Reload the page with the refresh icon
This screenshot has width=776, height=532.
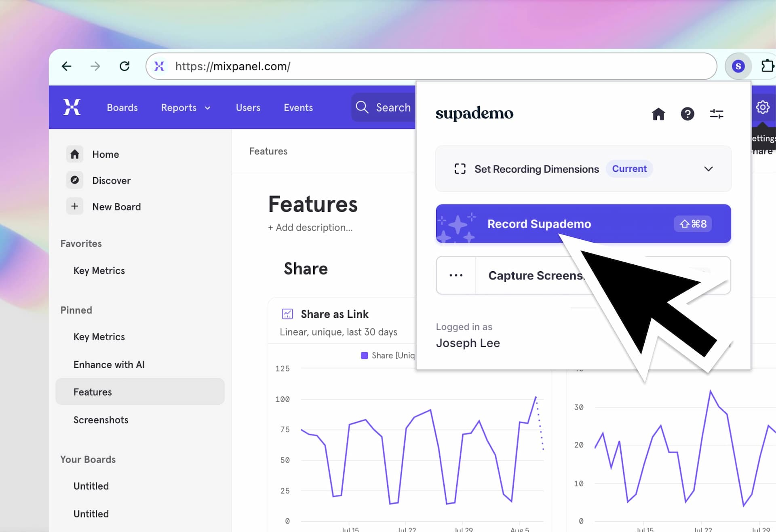point(124,66)
